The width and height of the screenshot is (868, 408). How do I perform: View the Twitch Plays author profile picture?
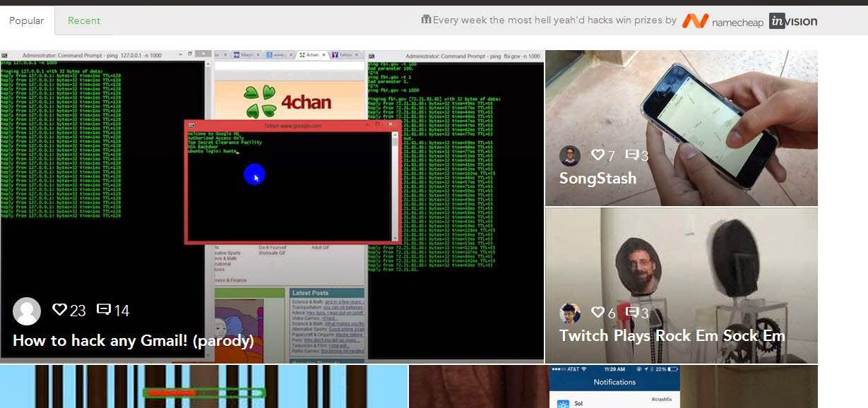point(570,313)
